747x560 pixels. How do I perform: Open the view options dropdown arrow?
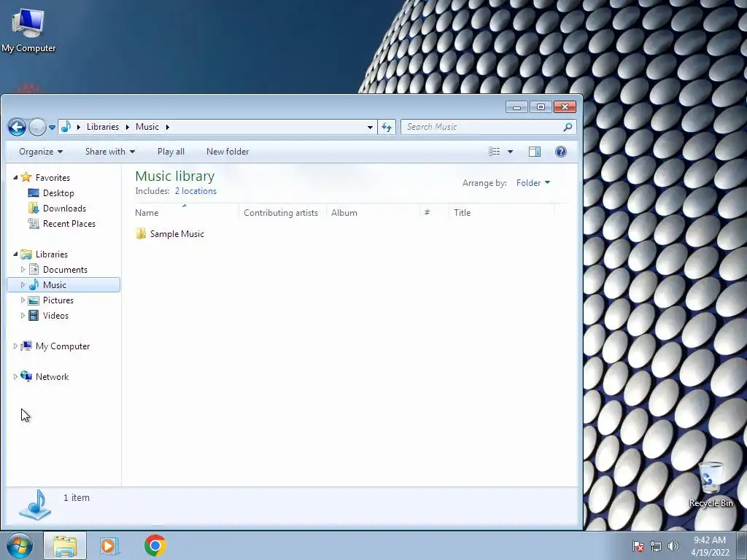(510, 152)
